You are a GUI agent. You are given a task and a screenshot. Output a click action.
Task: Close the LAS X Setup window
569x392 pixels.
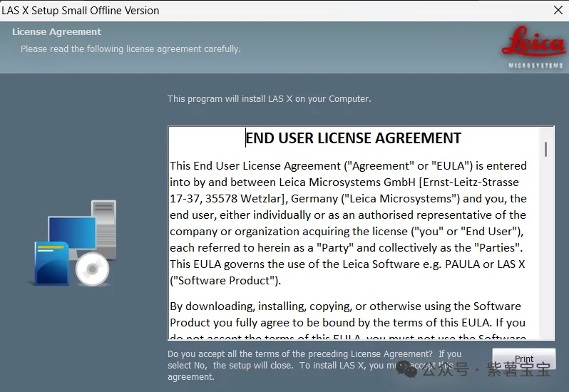point(558,10)
